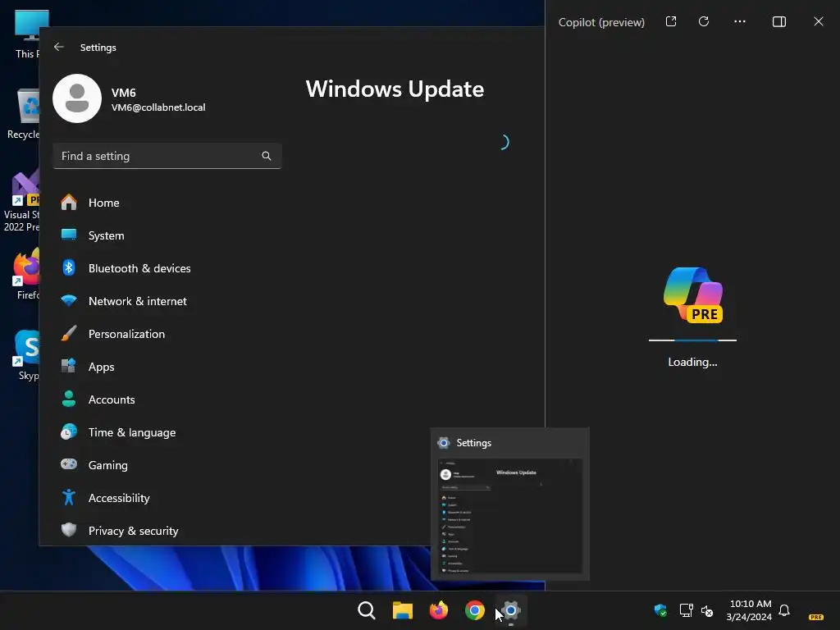840x630 pixels.
Task: Open taskbar Search
Action: pyautogui.click(x=367, y=610)
